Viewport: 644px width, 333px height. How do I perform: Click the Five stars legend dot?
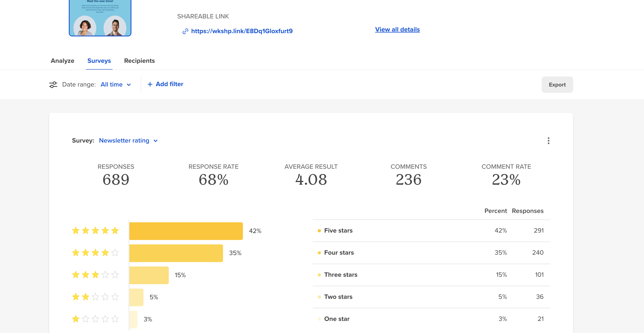point(319,231)
